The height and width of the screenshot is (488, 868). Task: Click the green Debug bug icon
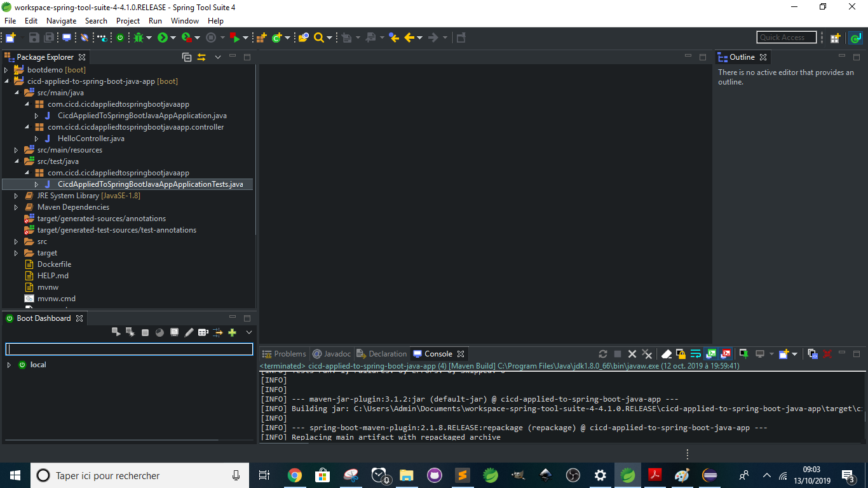tap(139, 37)
